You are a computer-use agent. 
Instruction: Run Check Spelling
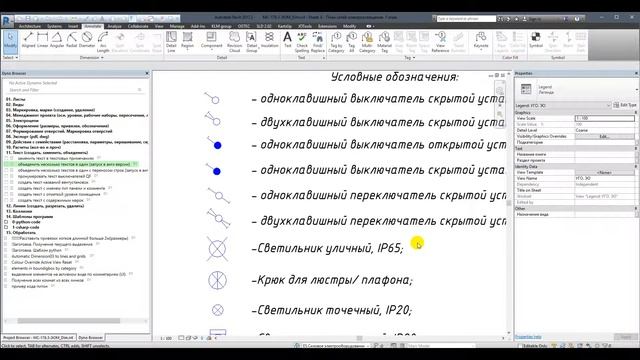[302, 42]
